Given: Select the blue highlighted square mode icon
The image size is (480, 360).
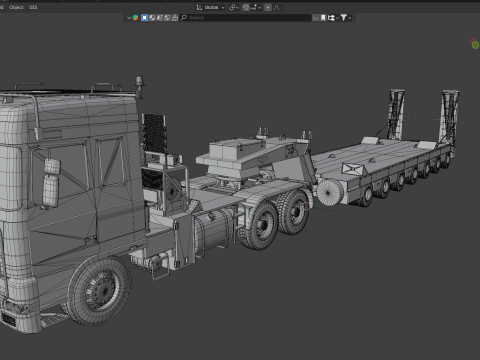Looking at the screenshot, I should tap(144, 18).
